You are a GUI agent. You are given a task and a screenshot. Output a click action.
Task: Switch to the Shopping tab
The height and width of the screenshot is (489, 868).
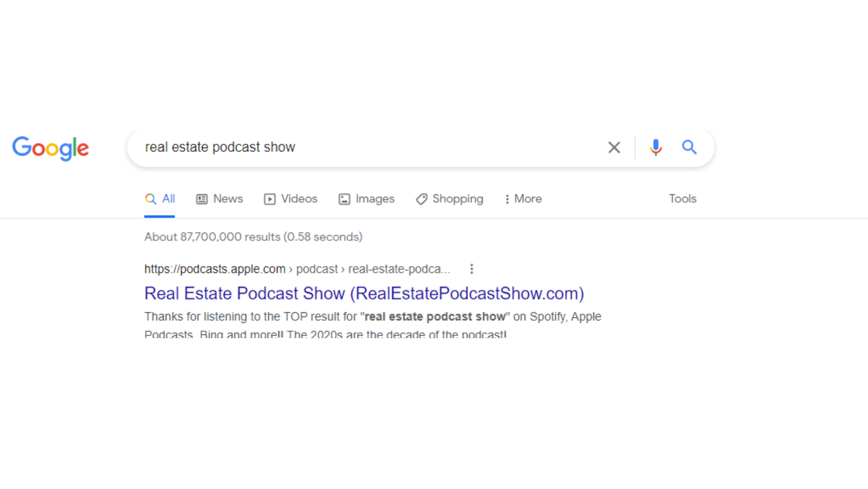[449, 199]
